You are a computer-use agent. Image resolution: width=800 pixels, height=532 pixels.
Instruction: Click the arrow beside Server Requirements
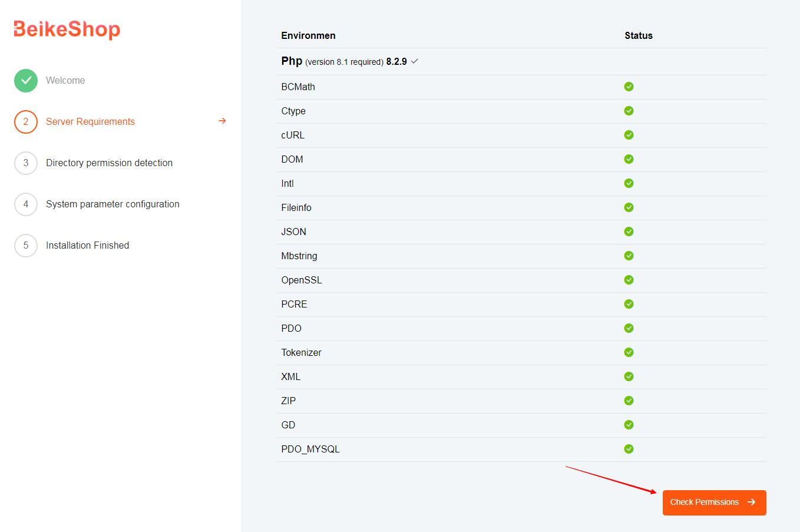(x=222, y=121)
